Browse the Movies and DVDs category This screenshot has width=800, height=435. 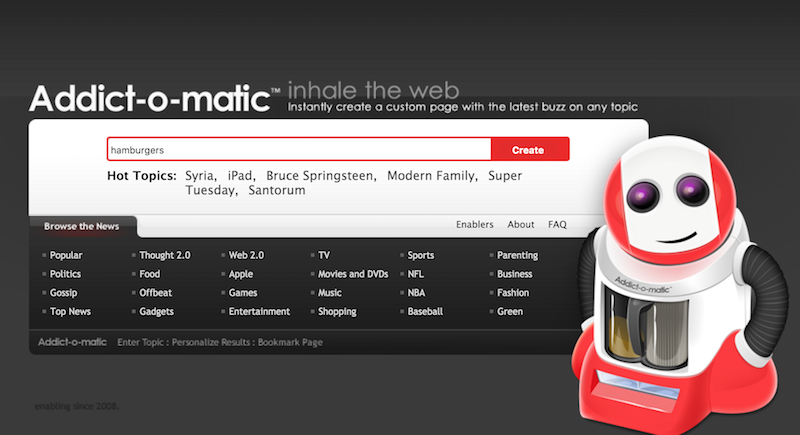[352, 274]
